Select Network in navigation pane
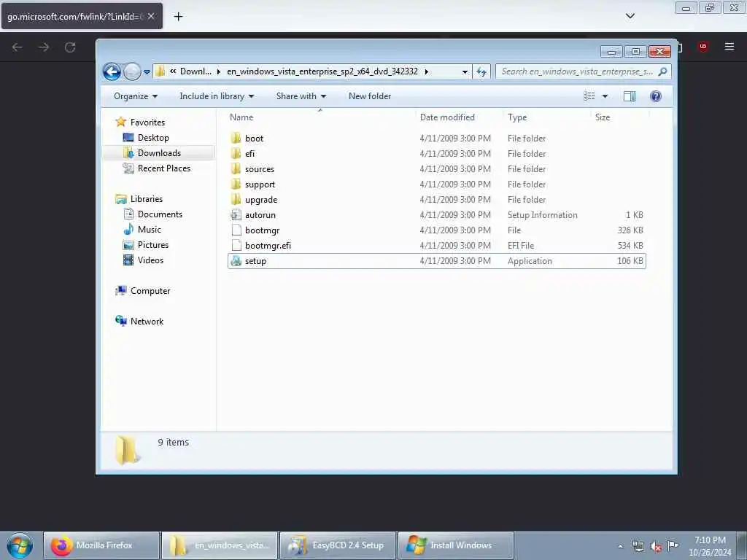This screenshot has width=747, height=560. 147,322
